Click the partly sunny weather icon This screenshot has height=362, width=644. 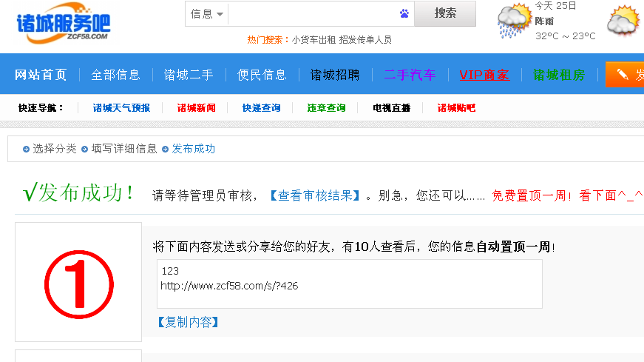click(x=623, y=21)
